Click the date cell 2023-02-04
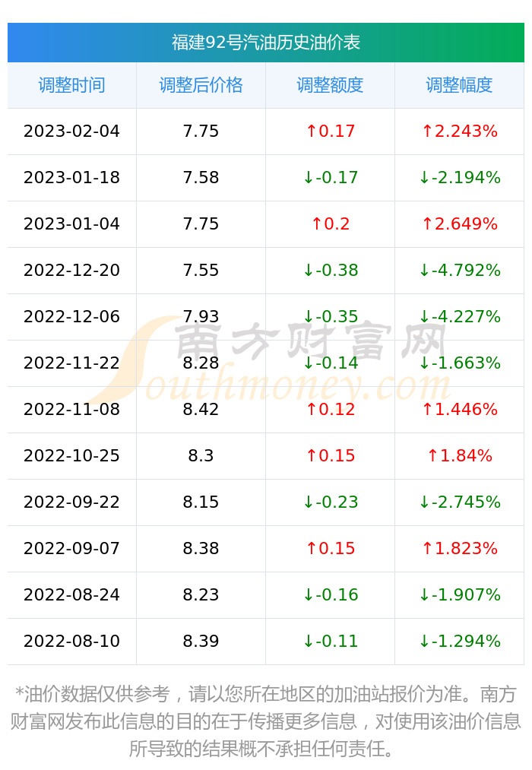The height and width of the screenshot is (770, 532). click(71, 131)
